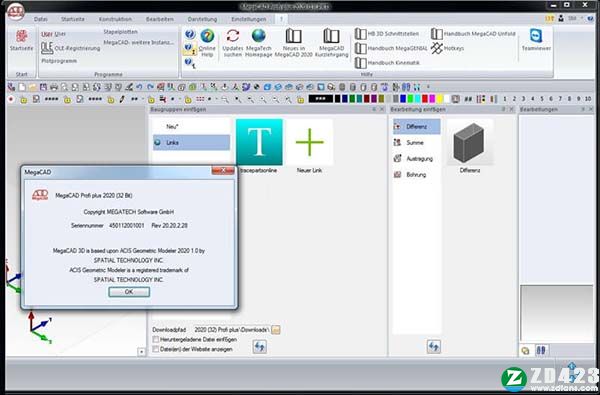Screen dimensions: 600x395
Task: Open the Online Help icon
Action: click(207, 36)
